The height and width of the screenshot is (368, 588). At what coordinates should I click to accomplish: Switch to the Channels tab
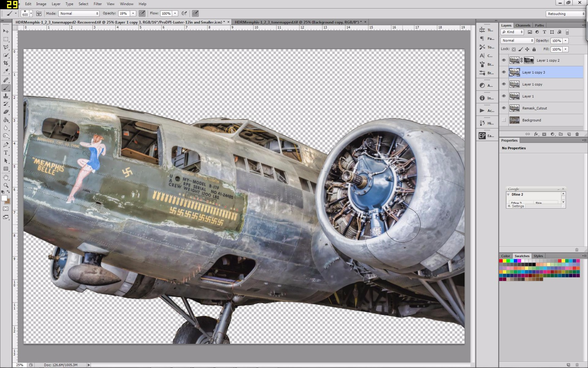click(x=523, y=25)
